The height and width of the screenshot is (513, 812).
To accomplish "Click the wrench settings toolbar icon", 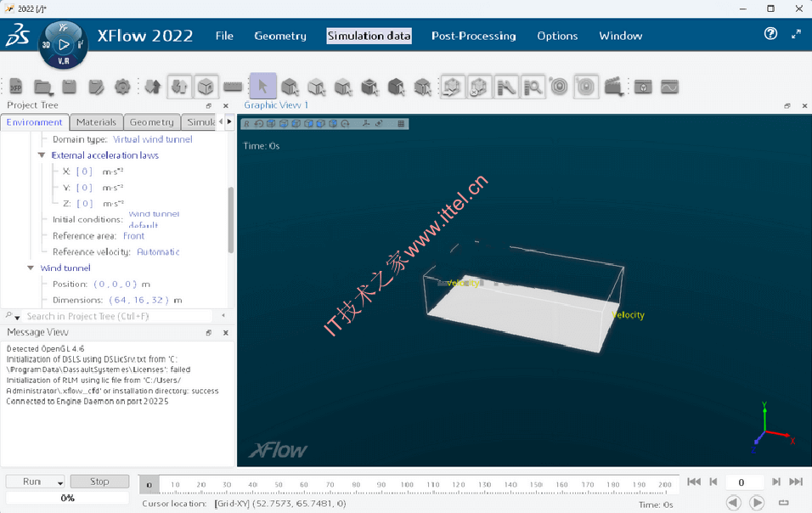I will 506,87.
